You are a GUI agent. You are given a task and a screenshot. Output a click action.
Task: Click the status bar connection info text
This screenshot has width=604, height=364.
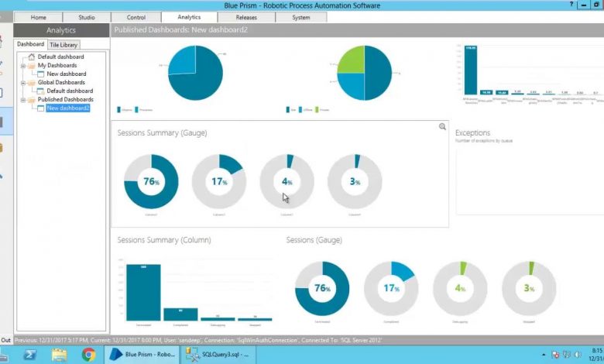198,341
